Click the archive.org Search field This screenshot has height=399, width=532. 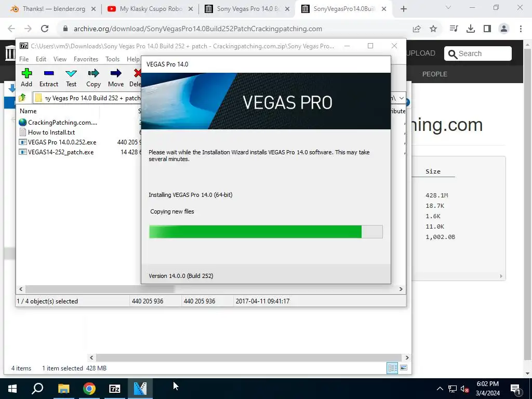pyautogui.click(x=478, y=54)
